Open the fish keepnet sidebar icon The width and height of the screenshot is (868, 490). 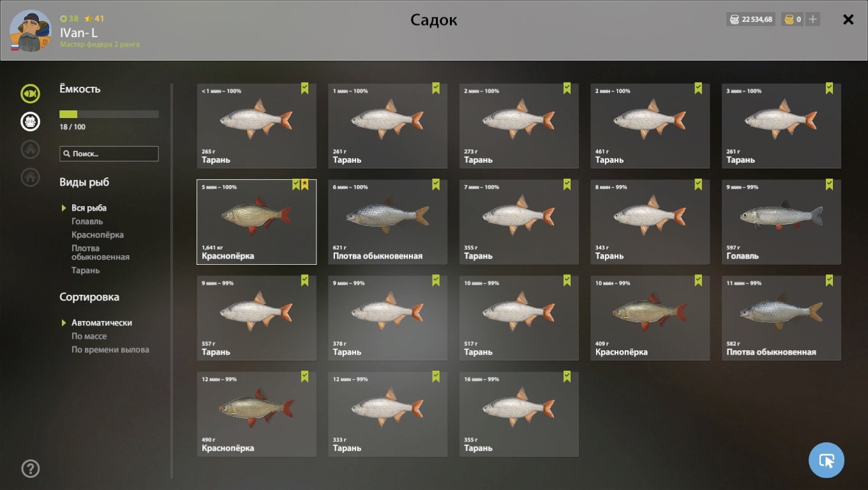point(30,94)
